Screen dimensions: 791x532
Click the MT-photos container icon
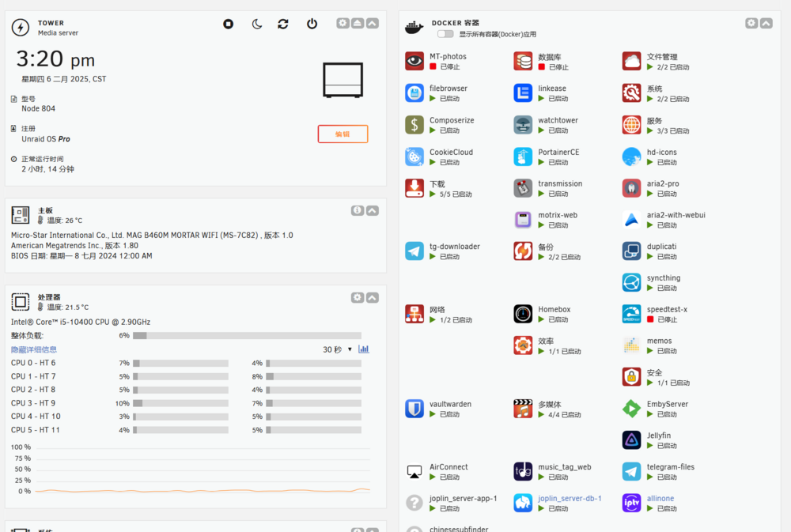pos(414,61)
